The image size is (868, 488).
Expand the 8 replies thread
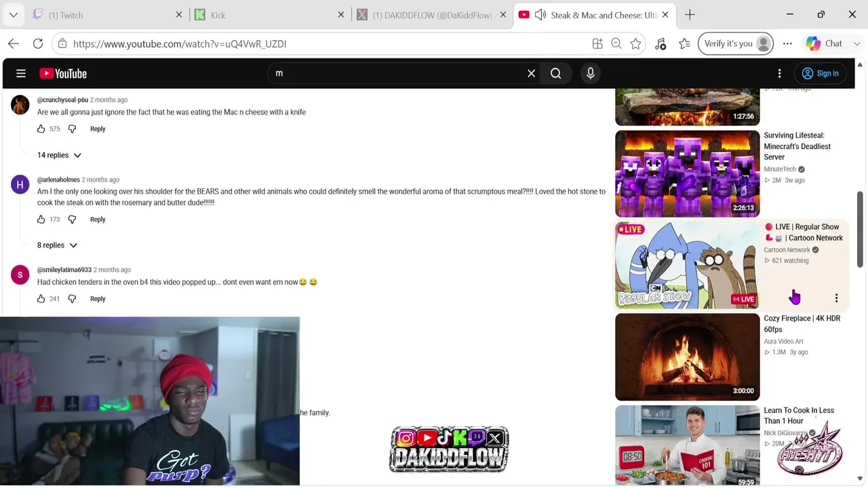(x=57, y=245)
